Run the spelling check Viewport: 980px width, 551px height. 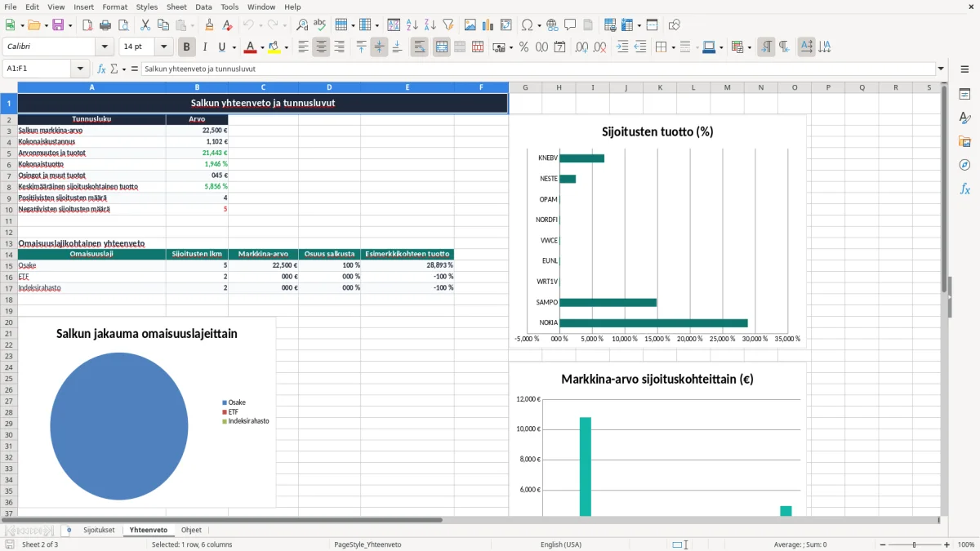click(x=320, y=25)
